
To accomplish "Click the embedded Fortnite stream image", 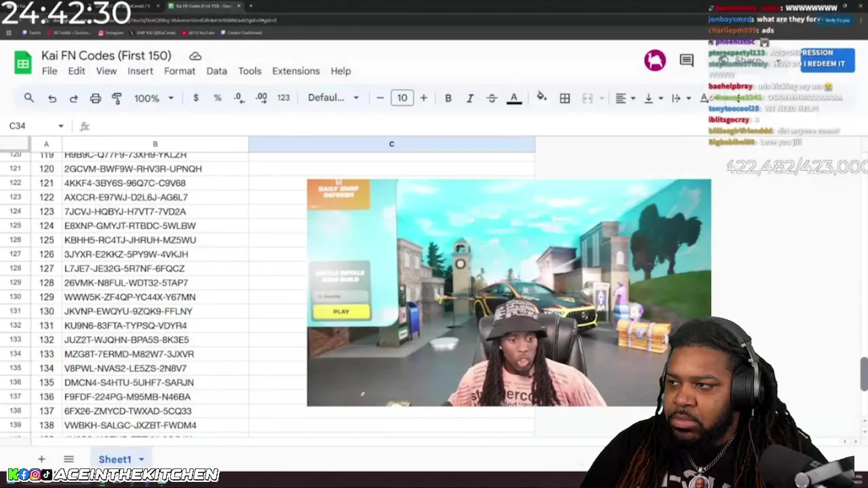I will 509,293.
